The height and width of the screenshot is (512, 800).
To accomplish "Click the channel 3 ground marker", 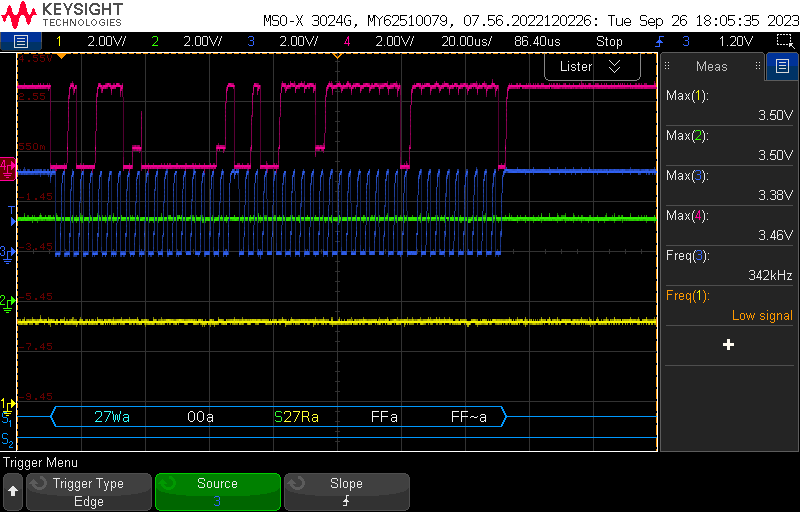I will tap(7, 253).
